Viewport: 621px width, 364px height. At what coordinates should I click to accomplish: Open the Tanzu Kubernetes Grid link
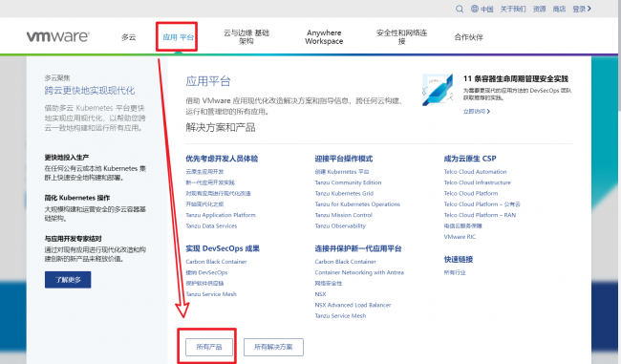click(344, 193)
